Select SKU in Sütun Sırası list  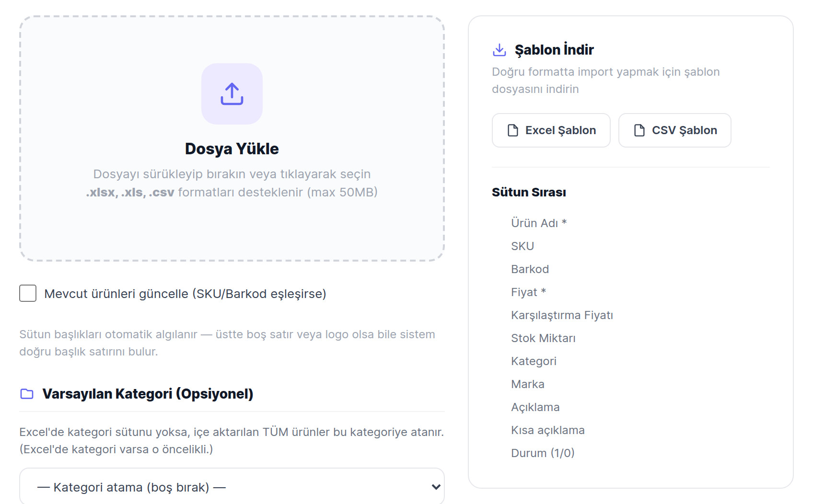523,246
